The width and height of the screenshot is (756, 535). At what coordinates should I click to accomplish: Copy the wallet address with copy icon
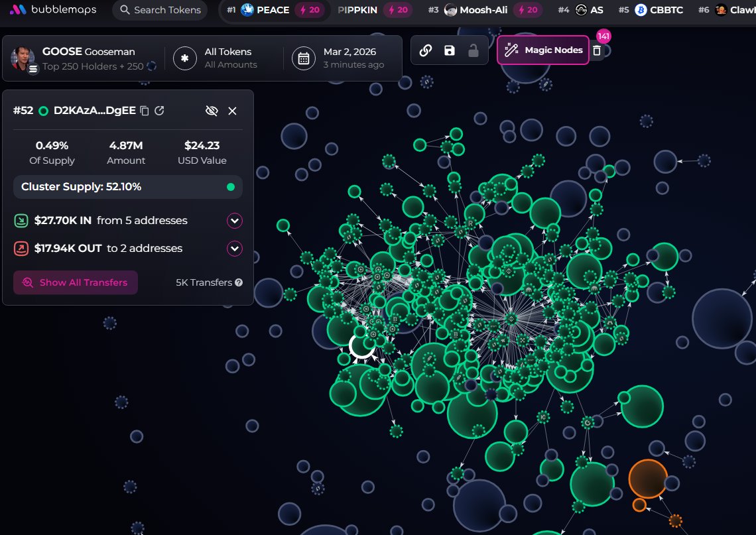tap(144, 111)
